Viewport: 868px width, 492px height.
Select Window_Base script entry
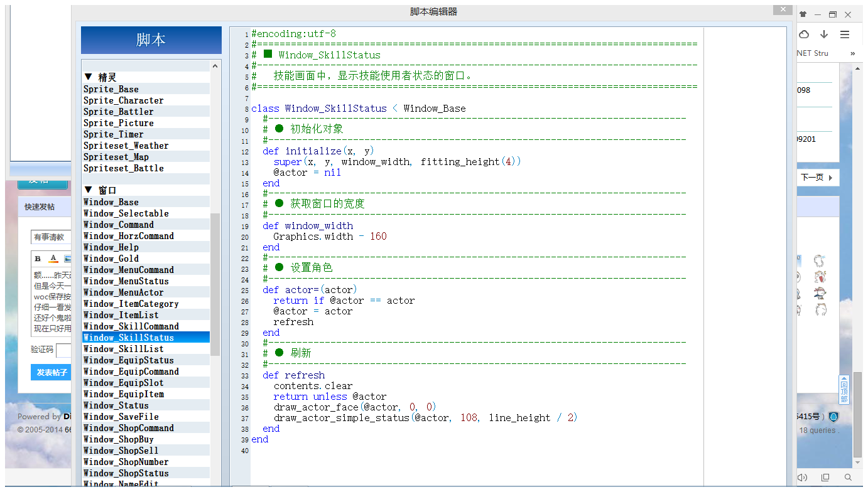tap(146, 202)
